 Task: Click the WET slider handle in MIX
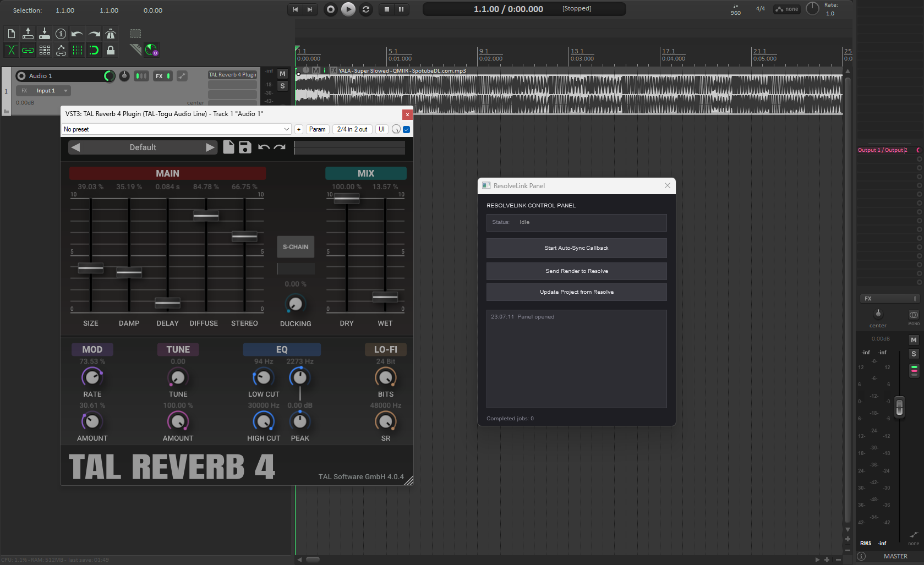(x=385, y=297)
